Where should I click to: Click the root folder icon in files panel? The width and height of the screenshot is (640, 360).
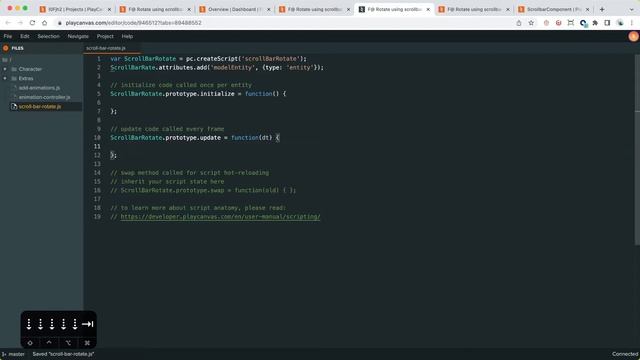[5, 60]
